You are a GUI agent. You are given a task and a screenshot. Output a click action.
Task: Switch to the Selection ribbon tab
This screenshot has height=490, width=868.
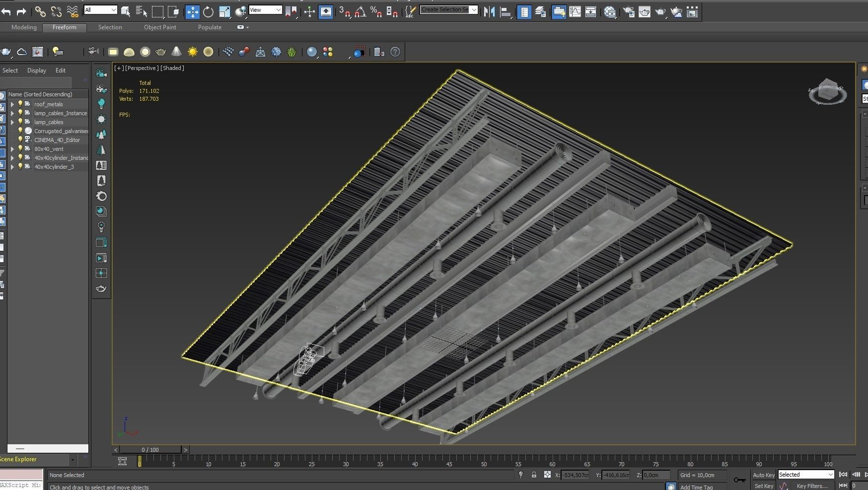click(x=110, y=27)
